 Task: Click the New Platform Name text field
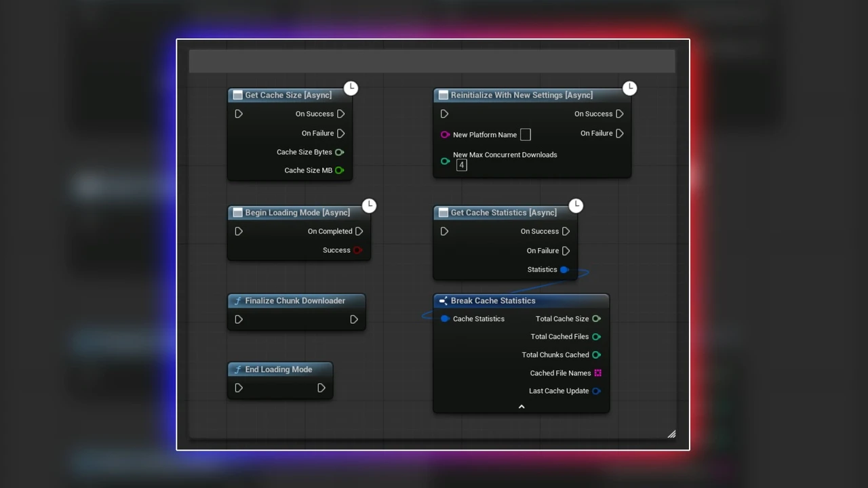pos(526,135)
